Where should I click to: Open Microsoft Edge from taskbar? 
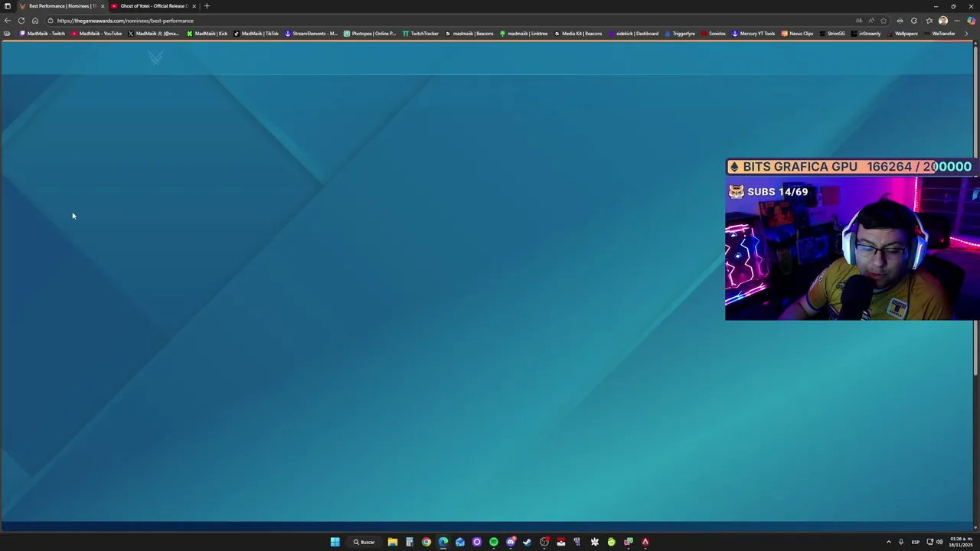coord(443,542)
